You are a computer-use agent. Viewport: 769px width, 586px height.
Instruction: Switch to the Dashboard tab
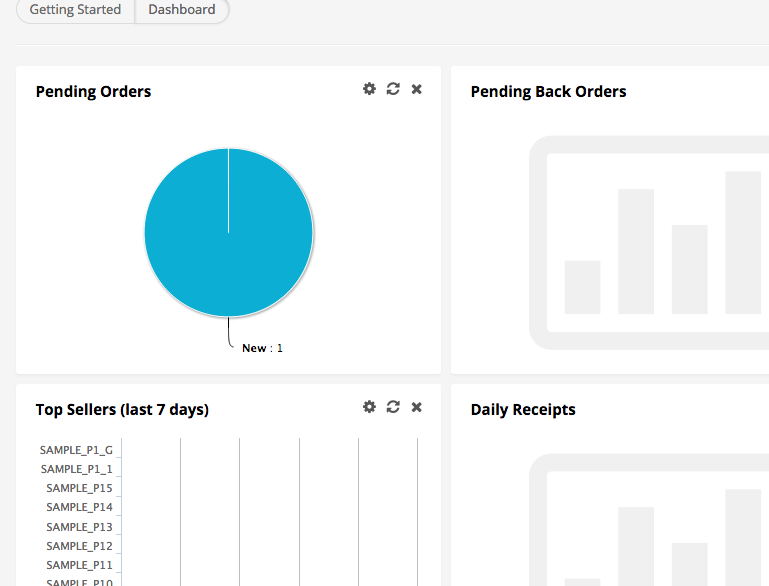coord(182,10)
